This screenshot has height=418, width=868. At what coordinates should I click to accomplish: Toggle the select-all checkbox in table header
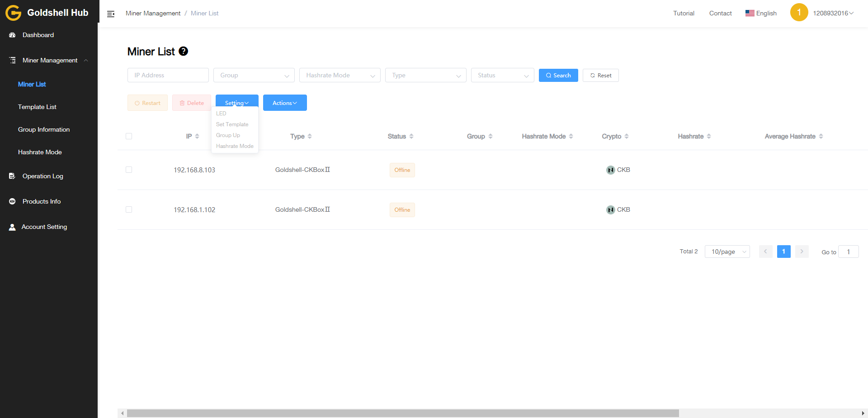click(x=129, y=136)
